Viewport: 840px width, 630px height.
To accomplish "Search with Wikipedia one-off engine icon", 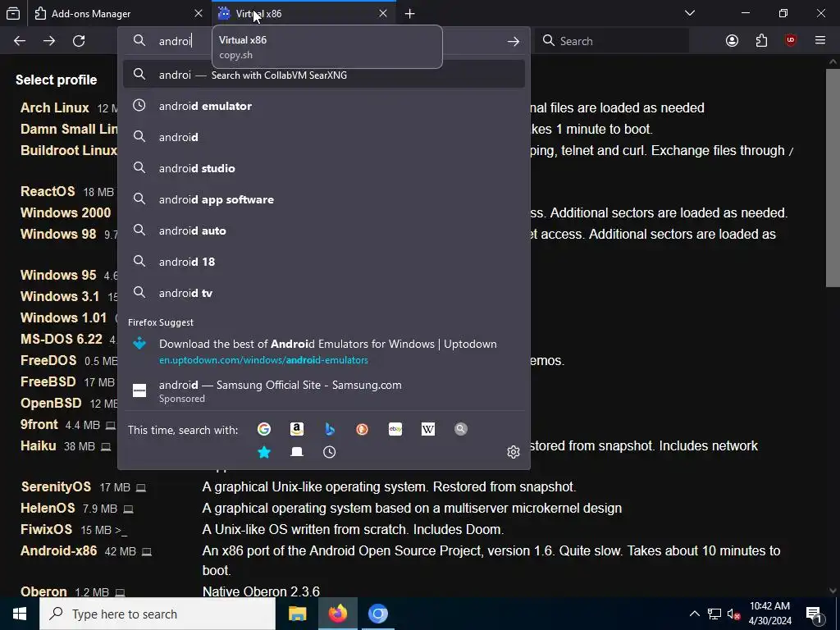I will point(428,429).
